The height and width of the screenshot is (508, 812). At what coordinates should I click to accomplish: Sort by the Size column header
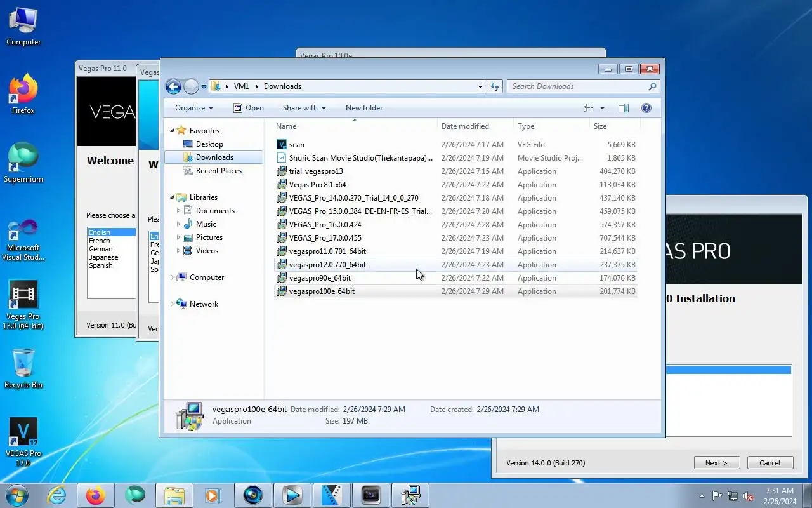614,126
